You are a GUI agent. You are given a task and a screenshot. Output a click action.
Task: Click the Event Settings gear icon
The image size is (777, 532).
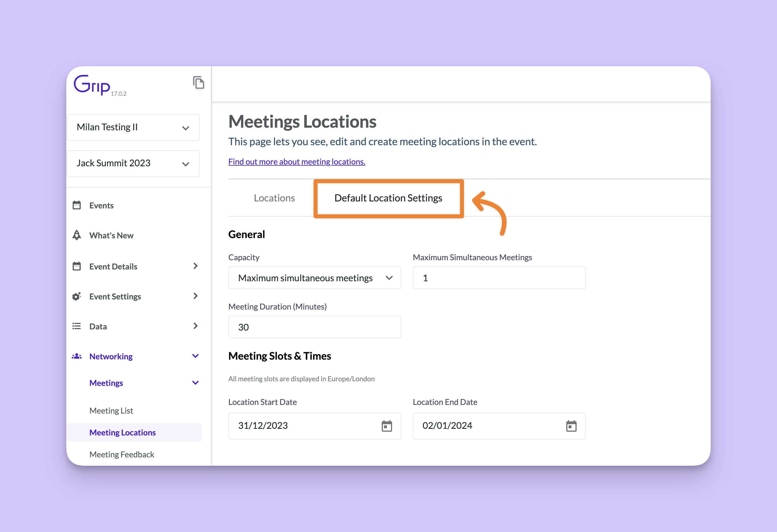pos(77,297)
